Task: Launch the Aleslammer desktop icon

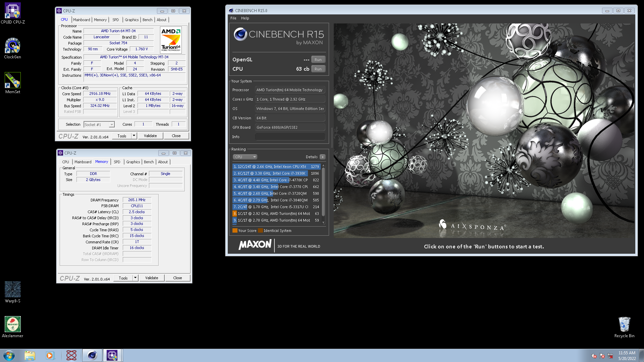Action: 13,327
